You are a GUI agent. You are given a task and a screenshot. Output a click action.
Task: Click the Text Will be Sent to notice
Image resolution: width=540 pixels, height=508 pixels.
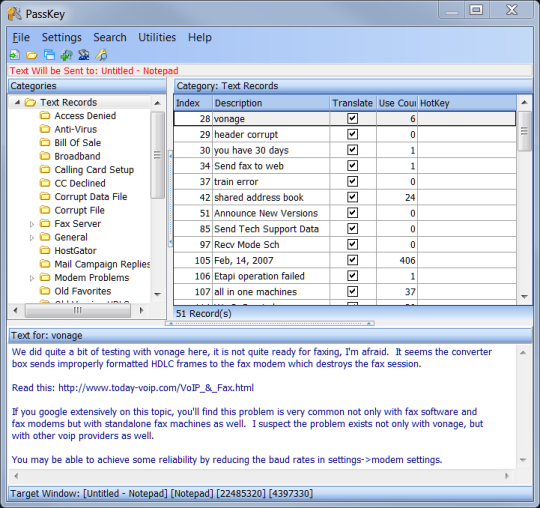94,71
